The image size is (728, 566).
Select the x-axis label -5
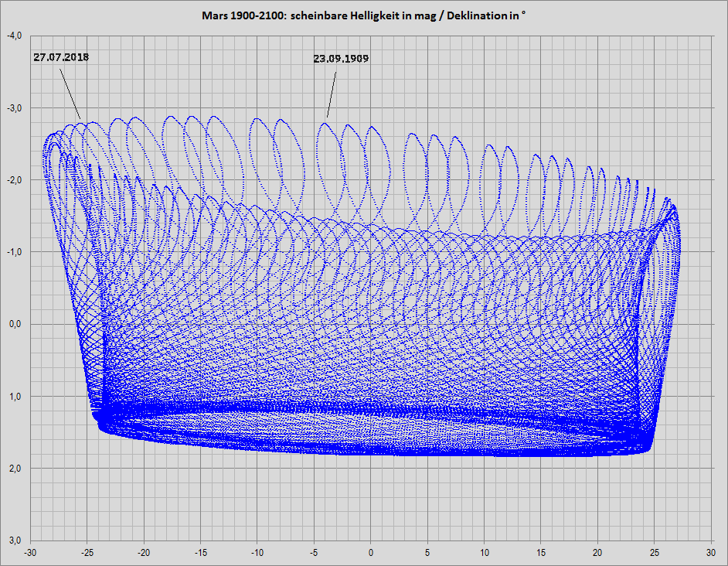click(x=314, y=553)
